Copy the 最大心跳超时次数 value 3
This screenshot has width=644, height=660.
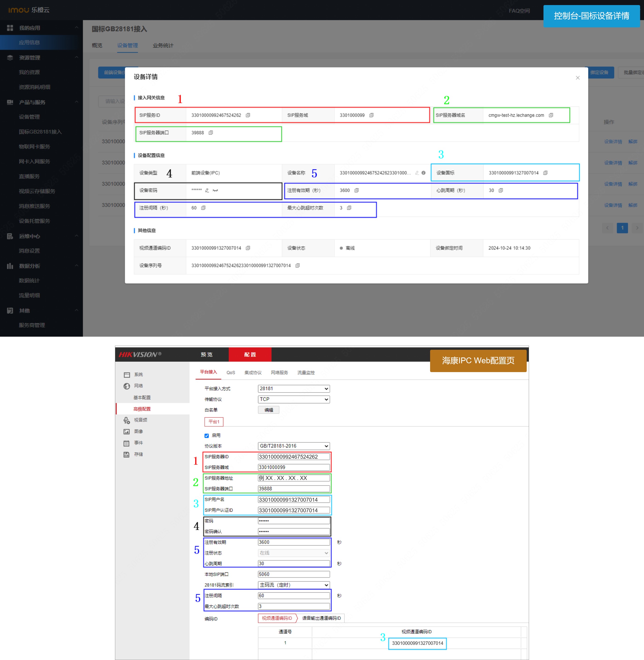point(349,208)
